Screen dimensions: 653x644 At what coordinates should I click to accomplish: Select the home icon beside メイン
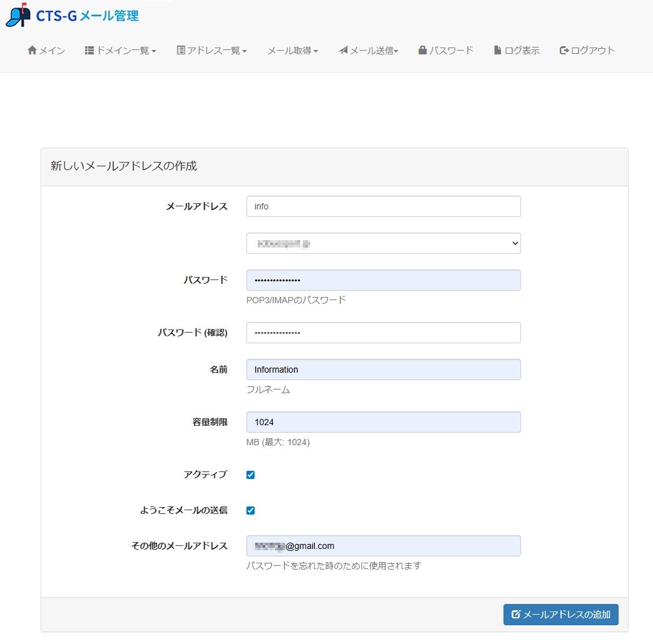pyautogui.click(x=31, y=50)
